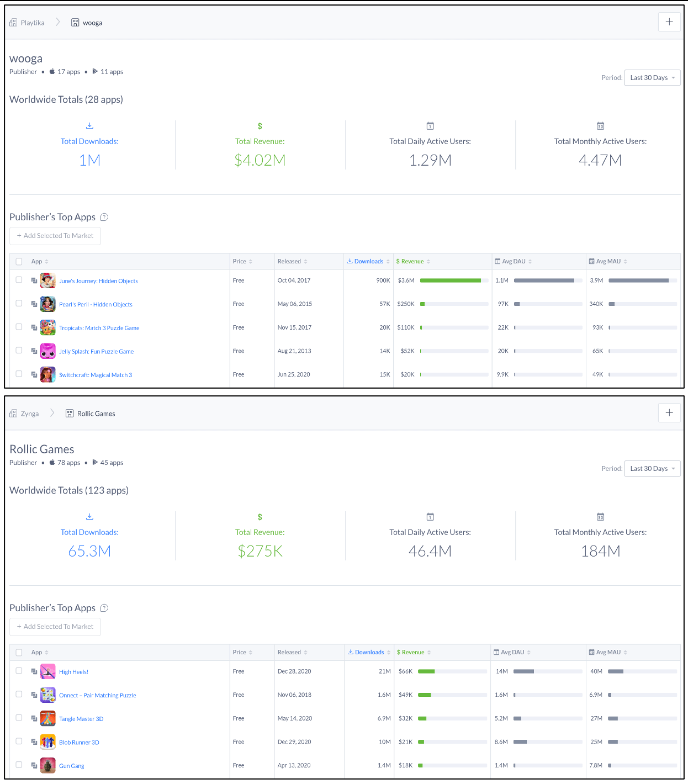The image size is (688, 784).
Task: Tick checkbox for Tropicats row
Action: coord(19,327)
